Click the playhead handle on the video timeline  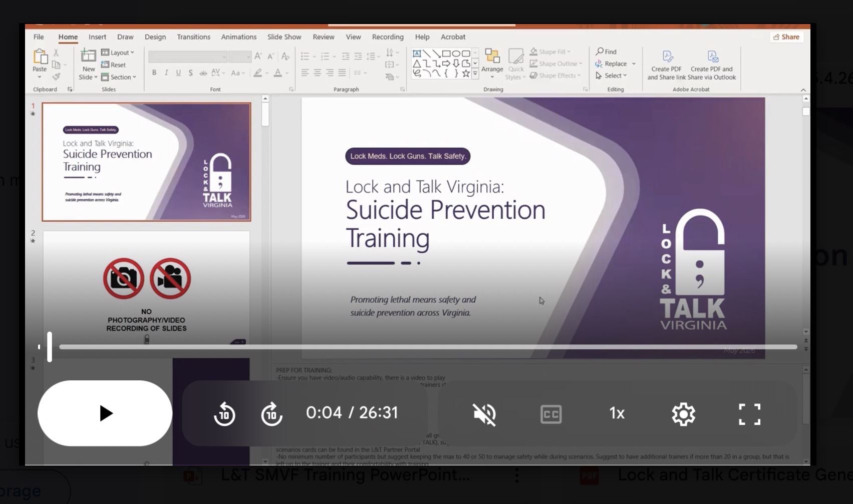(x=50, y=347)
